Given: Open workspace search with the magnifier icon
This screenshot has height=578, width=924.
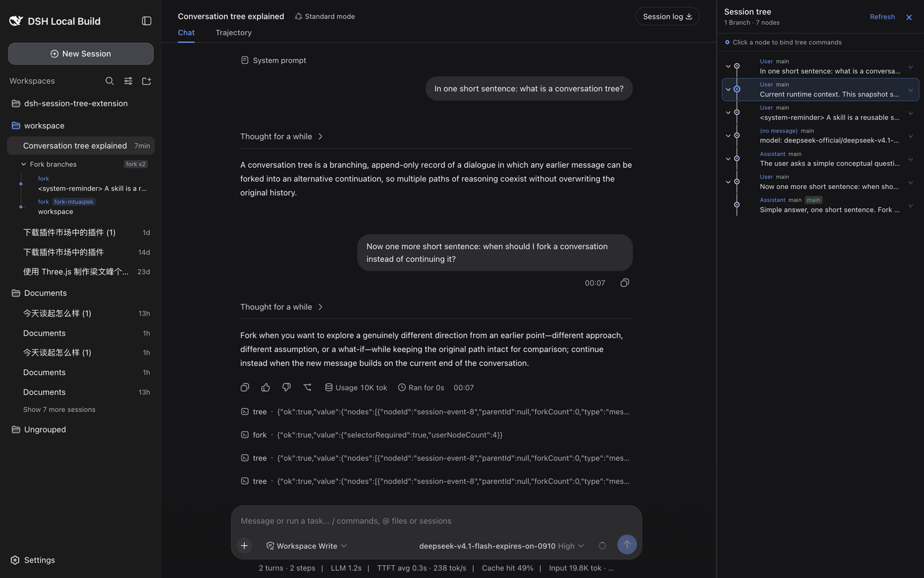Looking at the screenshot, I should [x=109, y=81].
